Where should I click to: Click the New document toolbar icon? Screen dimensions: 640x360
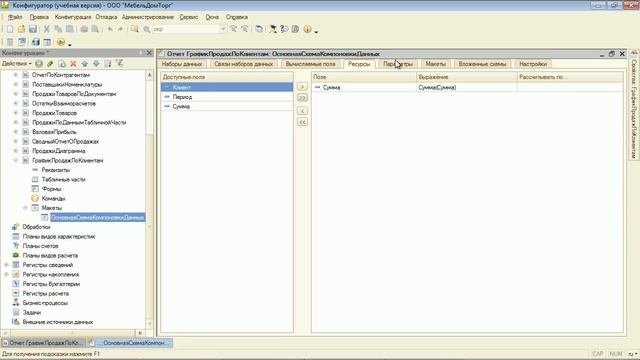[10, 29]
